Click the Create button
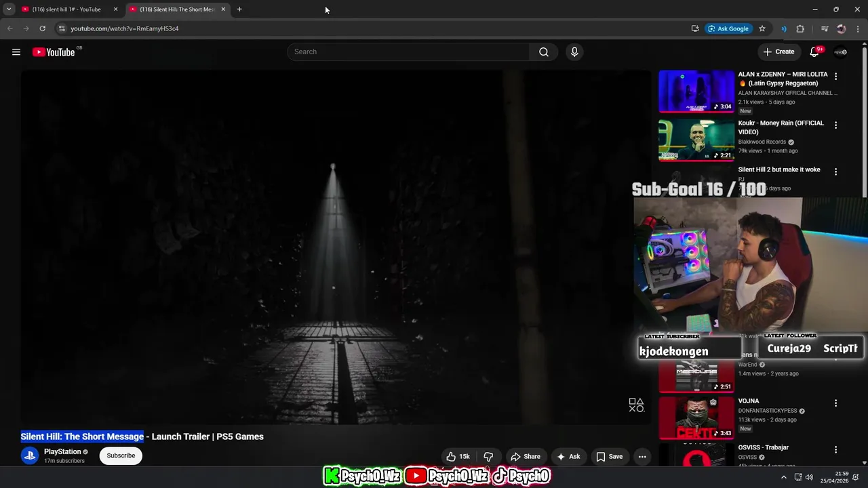The width and height of the screenshot is (868, 488). [778, 52]
